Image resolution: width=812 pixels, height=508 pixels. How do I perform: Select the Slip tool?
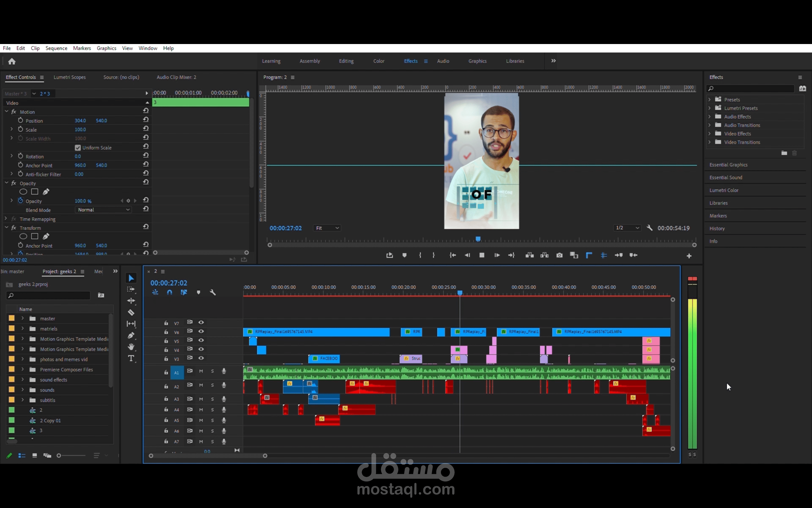pyautogui.click(x=131, y=324)
